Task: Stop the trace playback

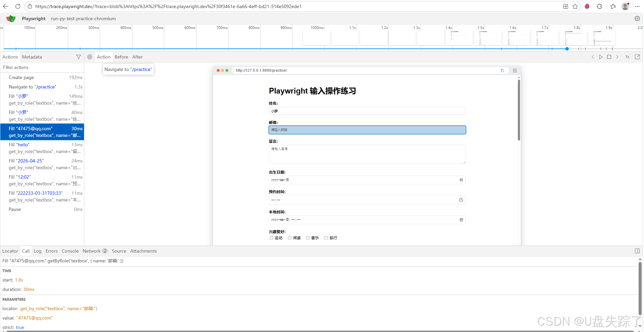Action: pyautogui.click(x=609, y=57)
